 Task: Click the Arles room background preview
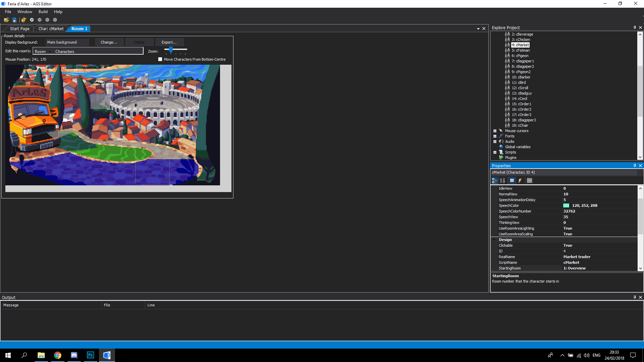[x=113, y=125]
